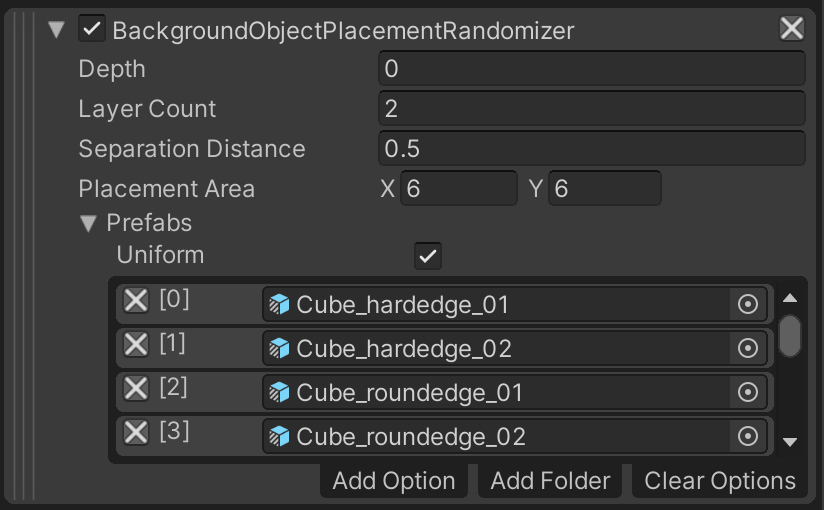824x510 pixels.
Task: Open object picker for Cube_roundedge_01
Action: click(x=747, y=392)
